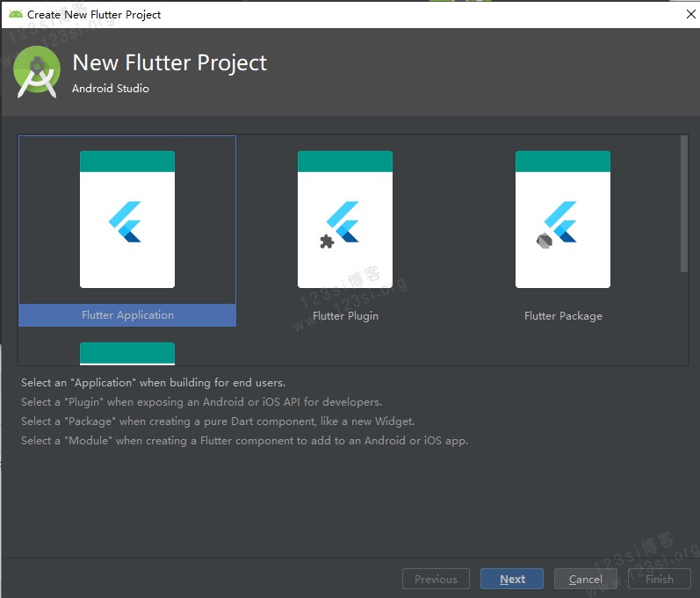Click the Flutter Plugin label

pos(345,316)
